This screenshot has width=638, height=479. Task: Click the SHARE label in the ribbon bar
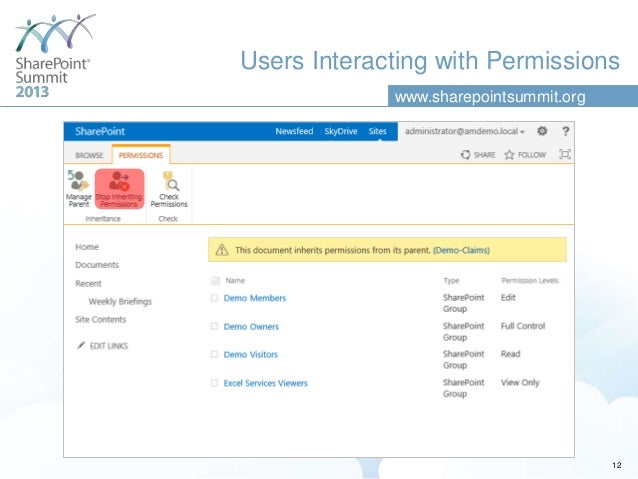click(484, 155)
